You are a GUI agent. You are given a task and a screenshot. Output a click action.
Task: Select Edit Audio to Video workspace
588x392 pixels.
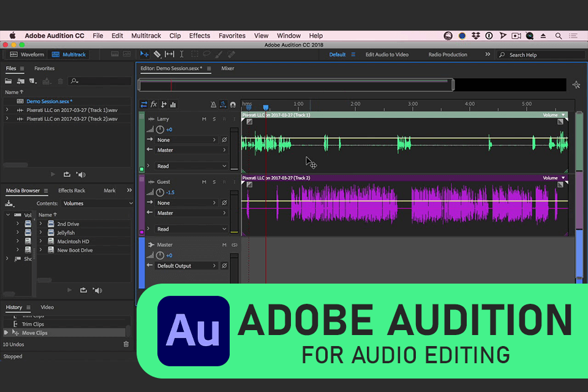387,55
